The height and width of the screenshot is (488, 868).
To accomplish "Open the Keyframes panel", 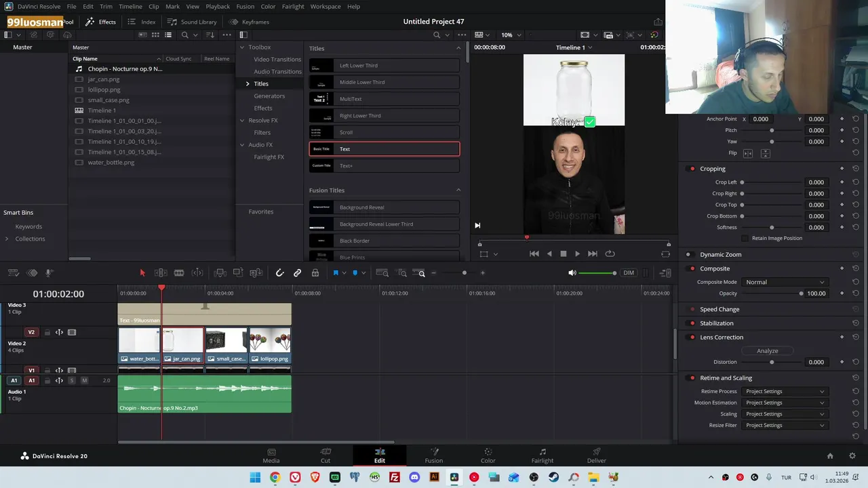I will (249, 22).
